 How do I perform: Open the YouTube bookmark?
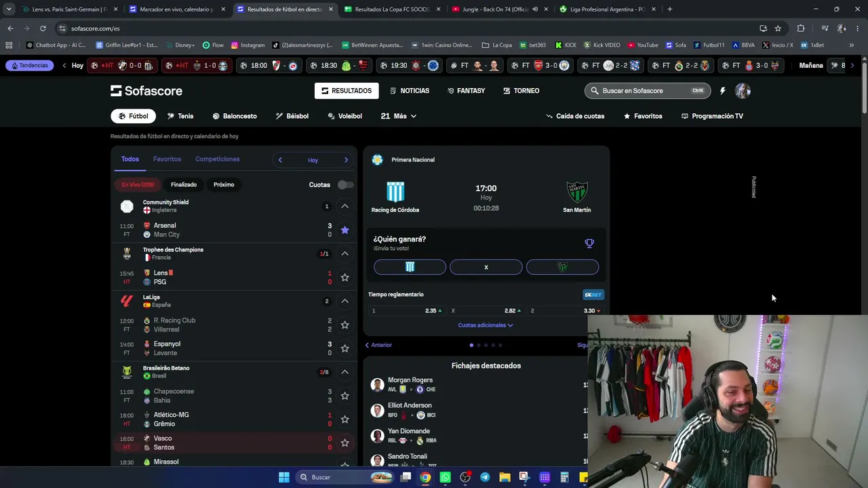tap(642, 45)
